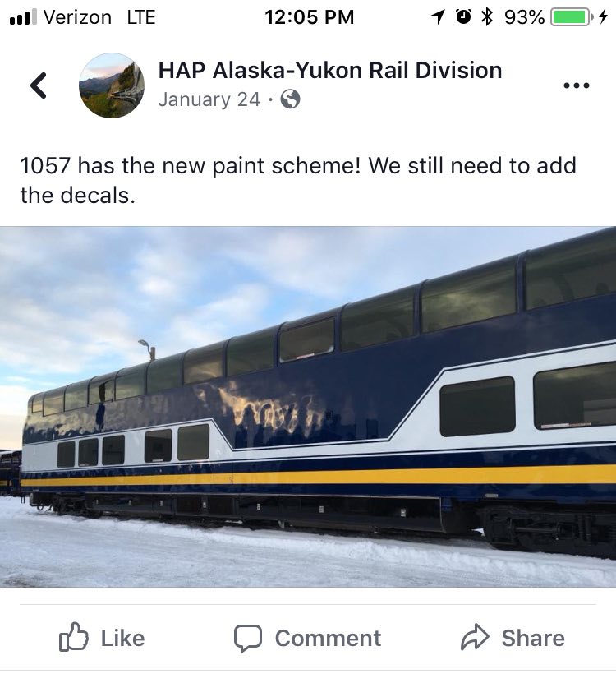Like the post with thumbs-up icon
Viewport: 616px width, 683px height.
(73, 636)
